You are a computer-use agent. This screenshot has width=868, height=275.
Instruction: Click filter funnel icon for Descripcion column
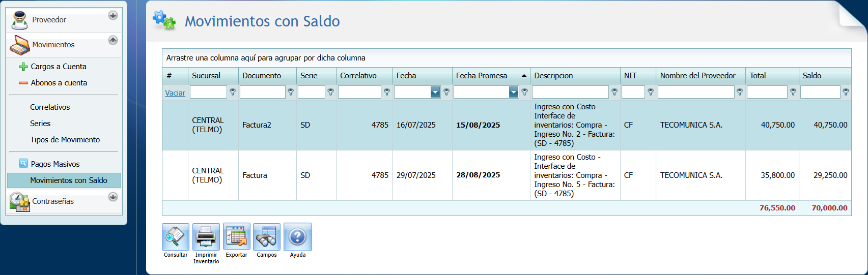614,92
